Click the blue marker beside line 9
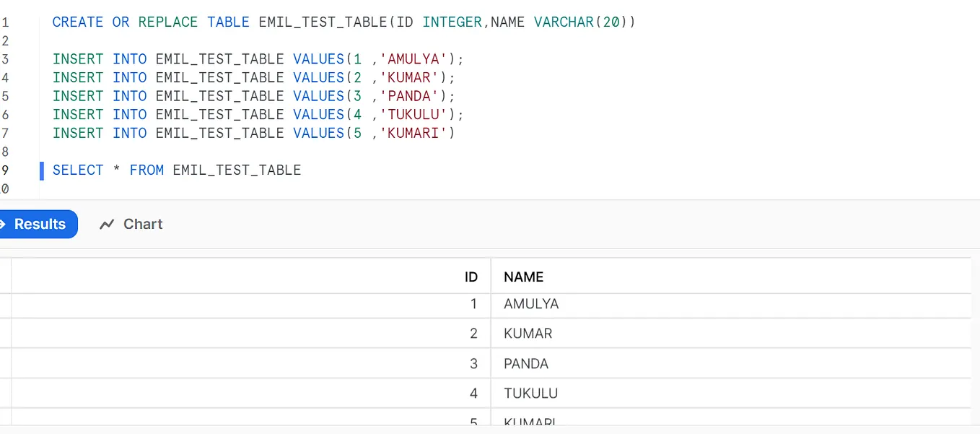Viewport: 980px width, 434px height. [42, 170]
